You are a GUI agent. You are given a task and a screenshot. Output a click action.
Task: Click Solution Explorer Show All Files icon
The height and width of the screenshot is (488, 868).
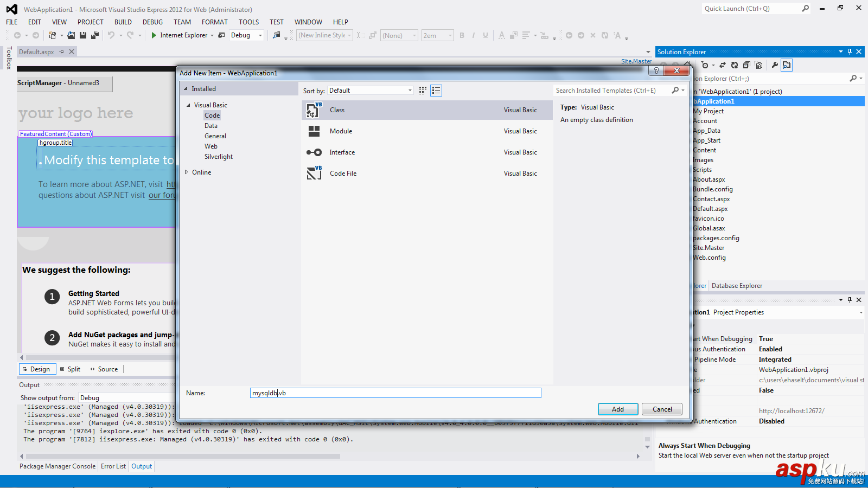coord(758,65)
